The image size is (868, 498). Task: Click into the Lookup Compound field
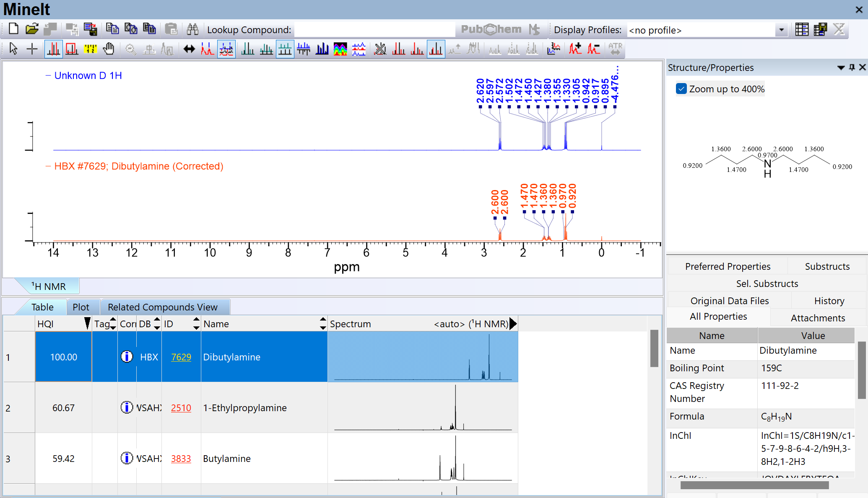(x=374, y=30)
